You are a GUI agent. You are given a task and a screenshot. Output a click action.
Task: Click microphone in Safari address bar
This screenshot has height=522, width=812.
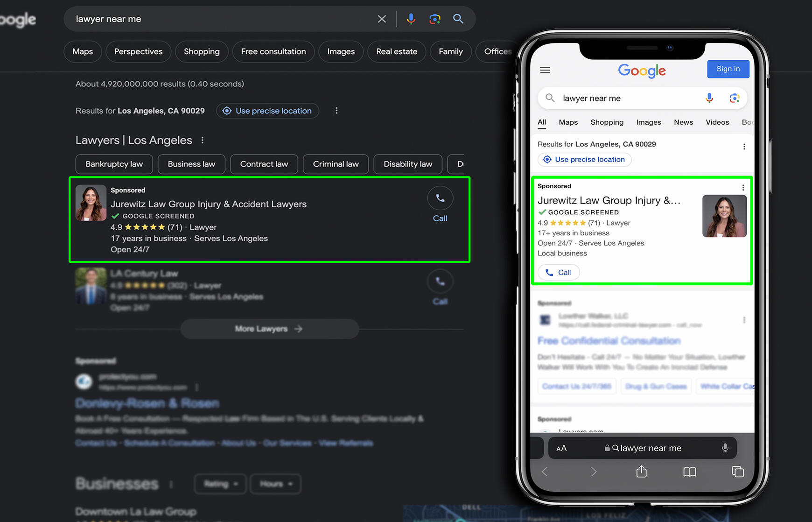coord(725,448)
